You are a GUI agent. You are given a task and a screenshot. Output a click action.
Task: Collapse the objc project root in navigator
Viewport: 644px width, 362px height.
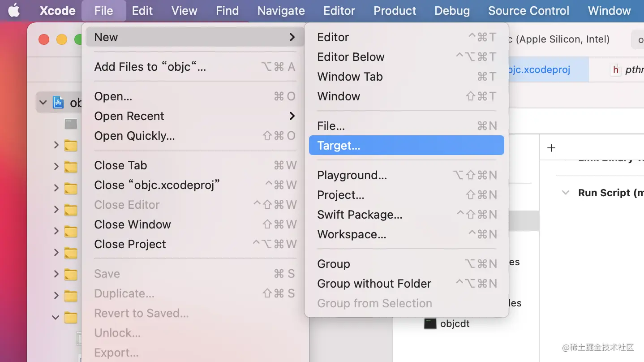tap(43, 103)
